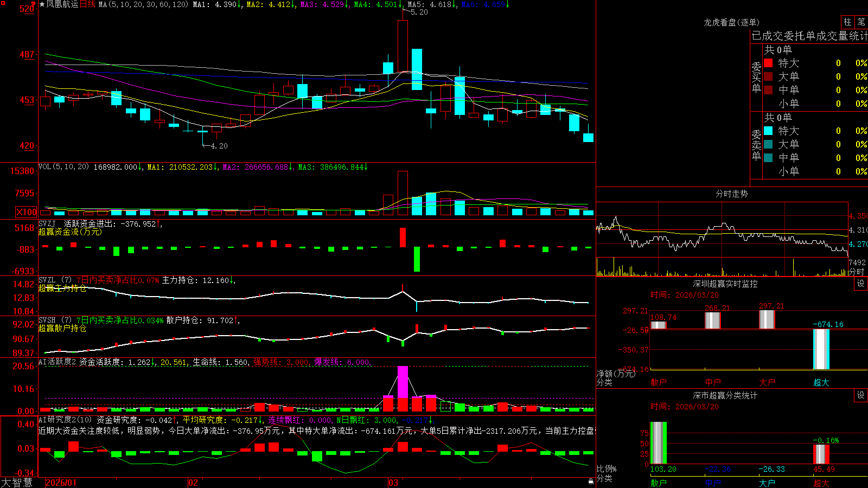Click the 委买单 section label
The height and width of the screenshot is (488, 868).
point(756,78)
